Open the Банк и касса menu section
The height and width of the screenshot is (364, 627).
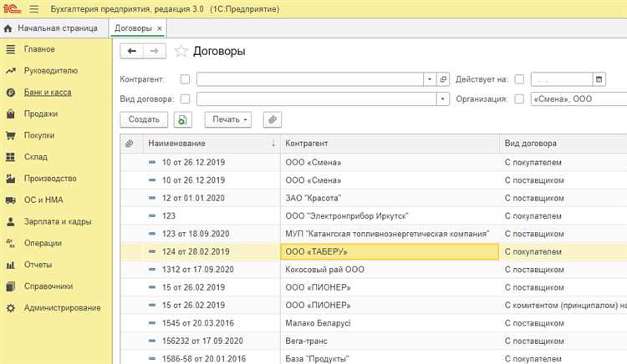(x=48, y=92)
